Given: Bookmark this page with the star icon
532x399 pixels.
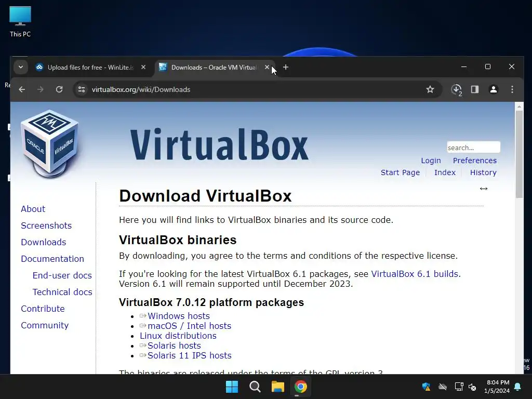Looking at the screenshot, I should [430, 89].
